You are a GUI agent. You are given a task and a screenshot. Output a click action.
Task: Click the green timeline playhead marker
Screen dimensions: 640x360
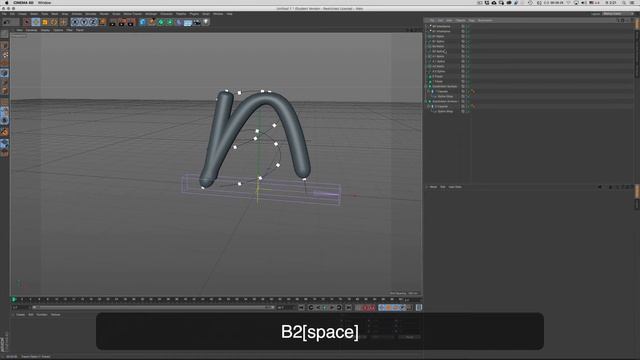pyautogui.click(x=14, y=300)
